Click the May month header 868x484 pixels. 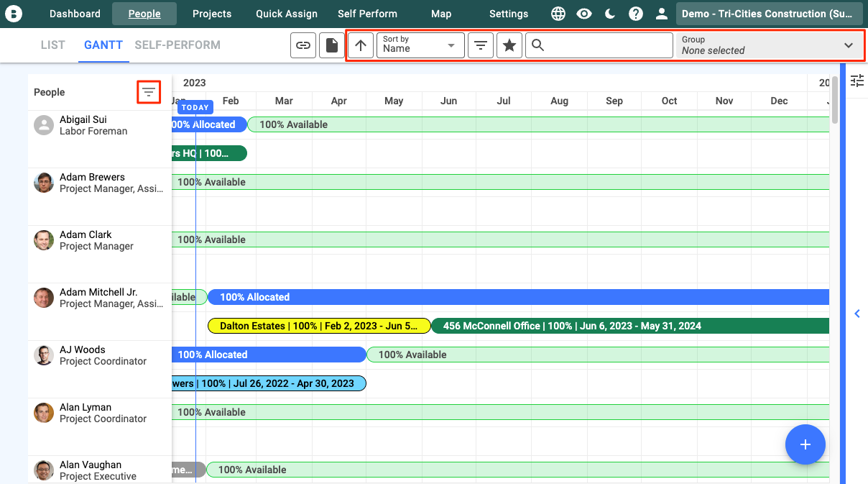coord(394,101)
